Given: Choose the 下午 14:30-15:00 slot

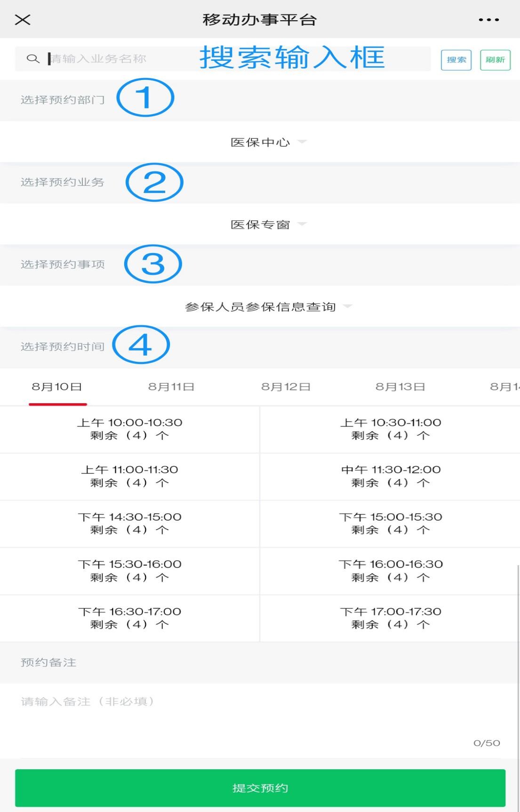Looking at the screenshot, I should 129,523.
